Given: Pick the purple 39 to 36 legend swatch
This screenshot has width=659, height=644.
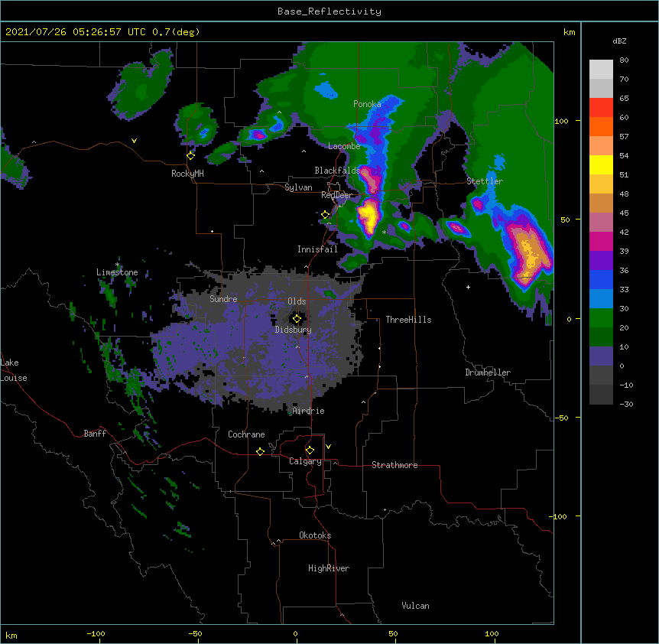Looking at the screenshot, I should (x=601, y=261).
